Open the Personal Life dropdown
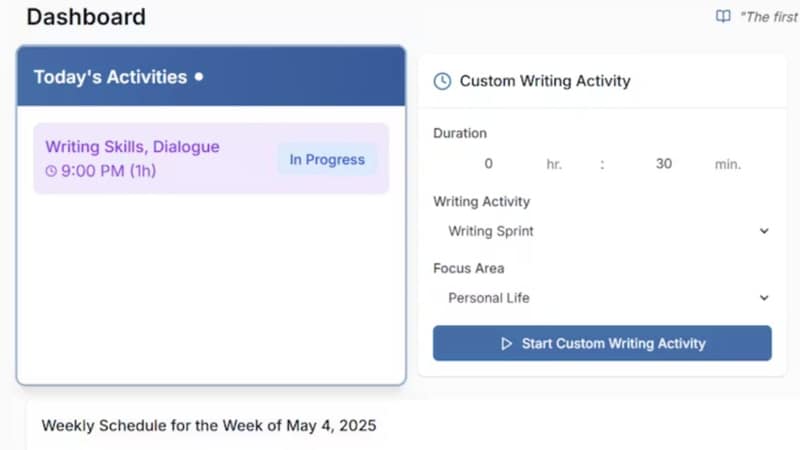The width and height of the screenshot is (800, 450). click(600, 298)
